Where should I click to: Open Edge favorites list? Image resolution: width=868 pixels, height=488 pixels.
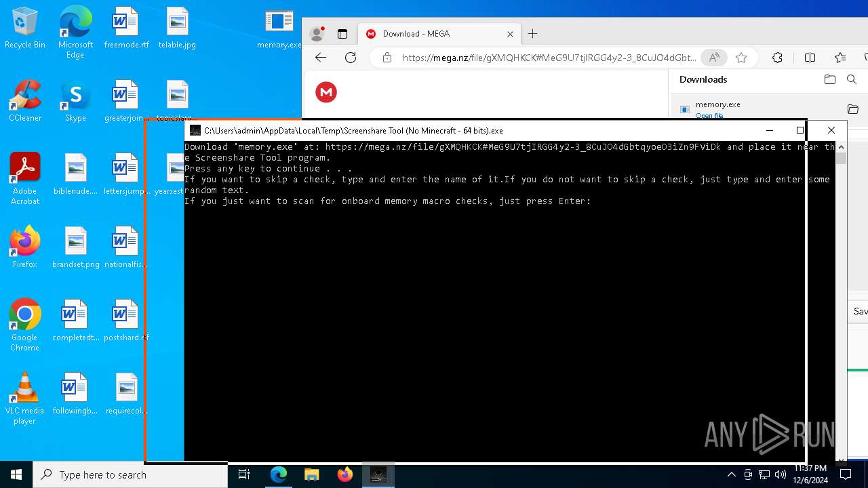coord(840,58)
